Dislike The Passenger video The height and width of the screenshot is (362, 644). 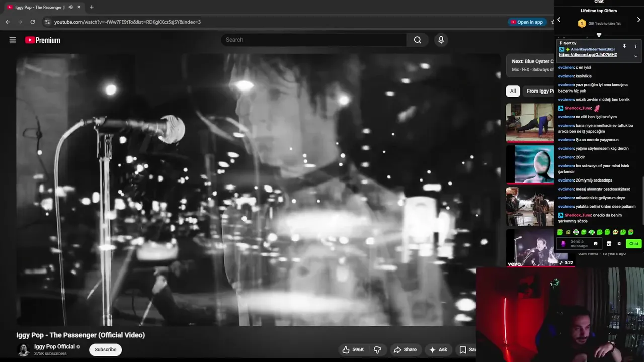click(x=377, y=349)
